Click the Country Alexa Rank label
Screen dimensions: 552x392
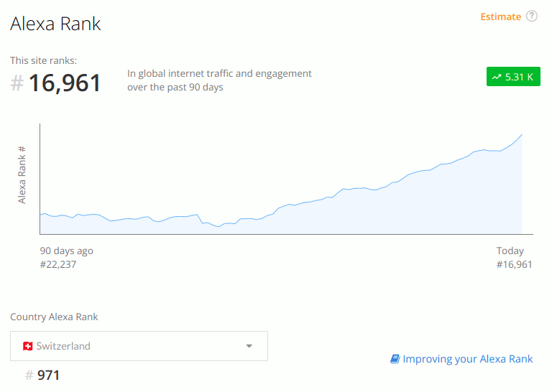(x=54, y=317)
